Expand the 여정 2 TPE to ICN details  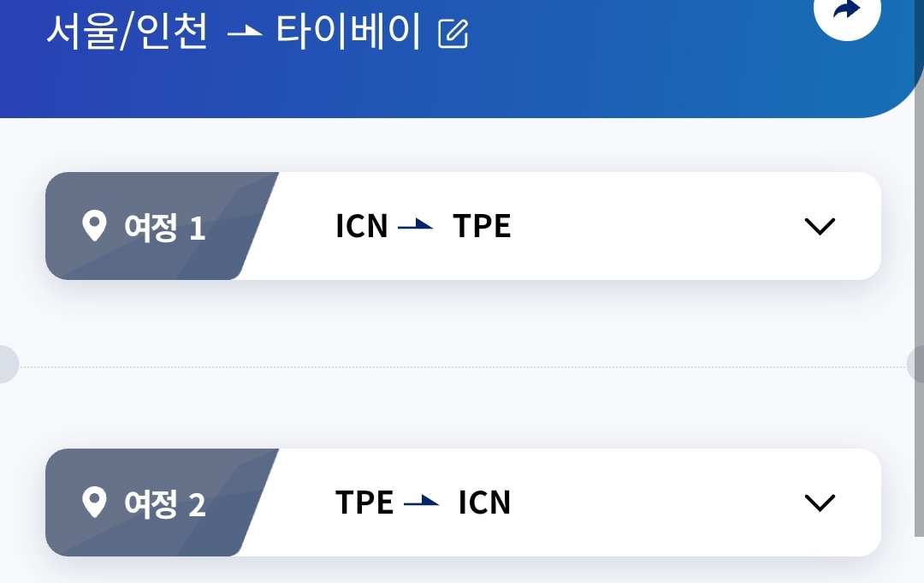pyautogui.click(x=819, y=503)
